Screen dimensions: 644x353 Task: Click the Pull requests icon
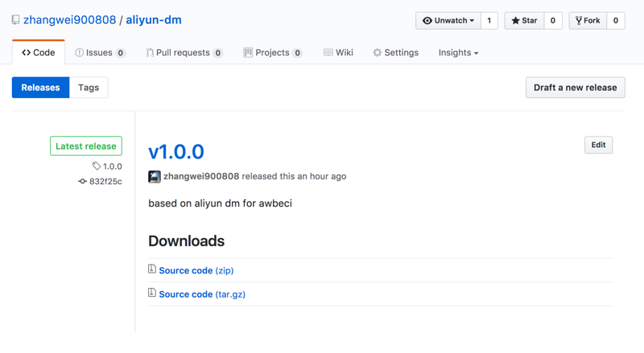coord(150,52)
